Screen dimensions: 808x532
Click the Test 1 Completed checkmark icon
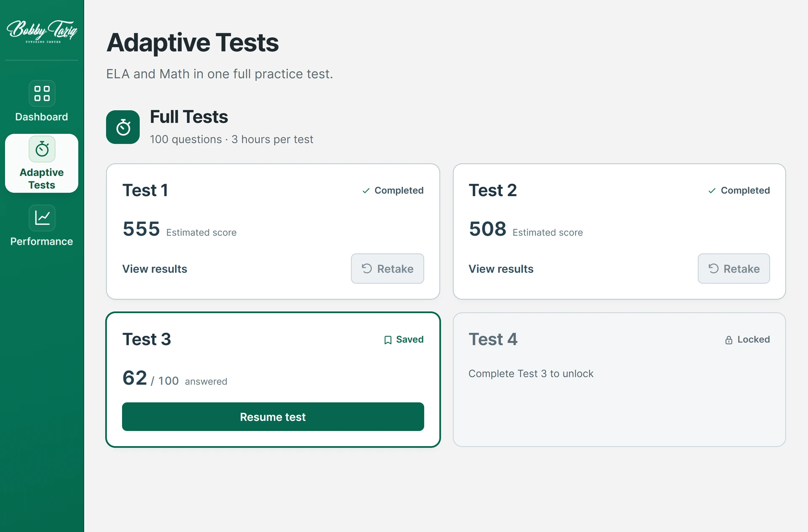(x=366, y=191)
